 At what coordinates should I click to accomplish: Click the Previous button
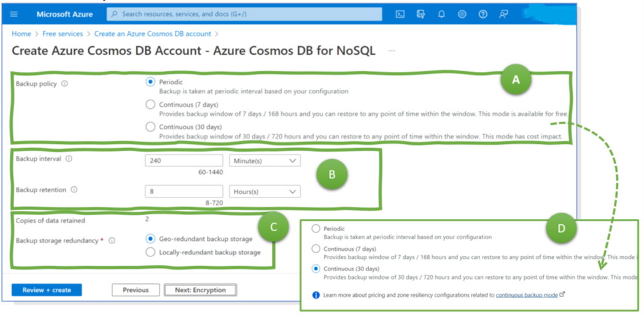pos(136,290)
